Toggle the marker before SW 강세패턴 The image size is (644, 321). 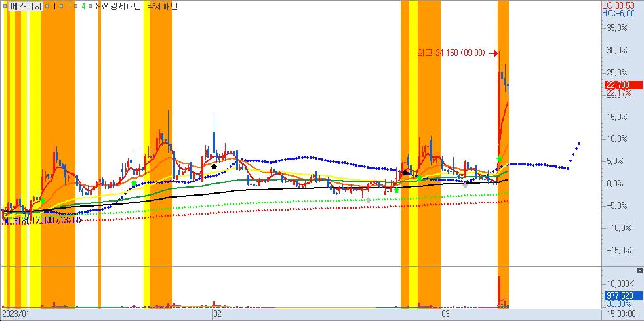[x=91, y=6]
